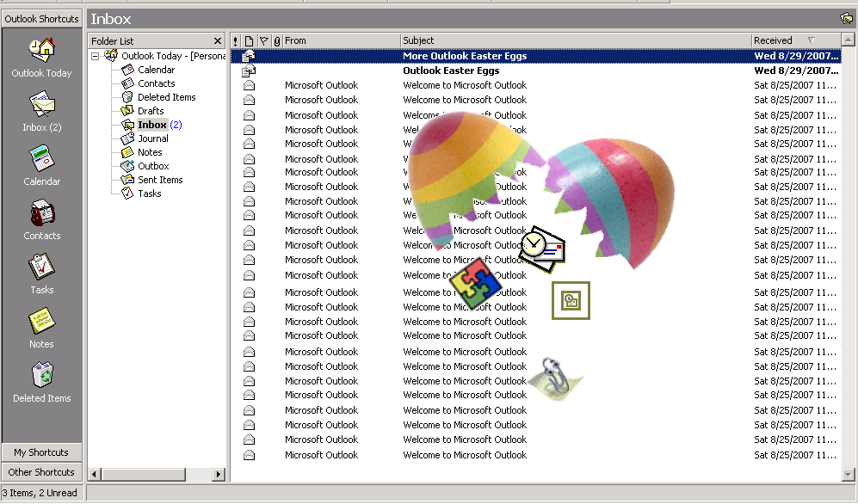The image size is (858, 504).
Task: Select Outlook Today Personal Folders root
Action: coord(173,56)
